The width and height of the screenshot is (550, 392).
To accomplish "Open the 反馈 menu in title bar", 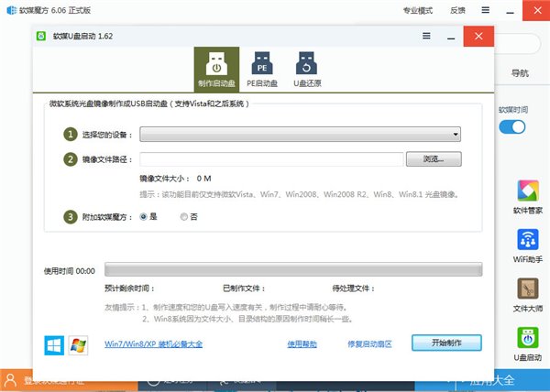I will pos(457,11).
